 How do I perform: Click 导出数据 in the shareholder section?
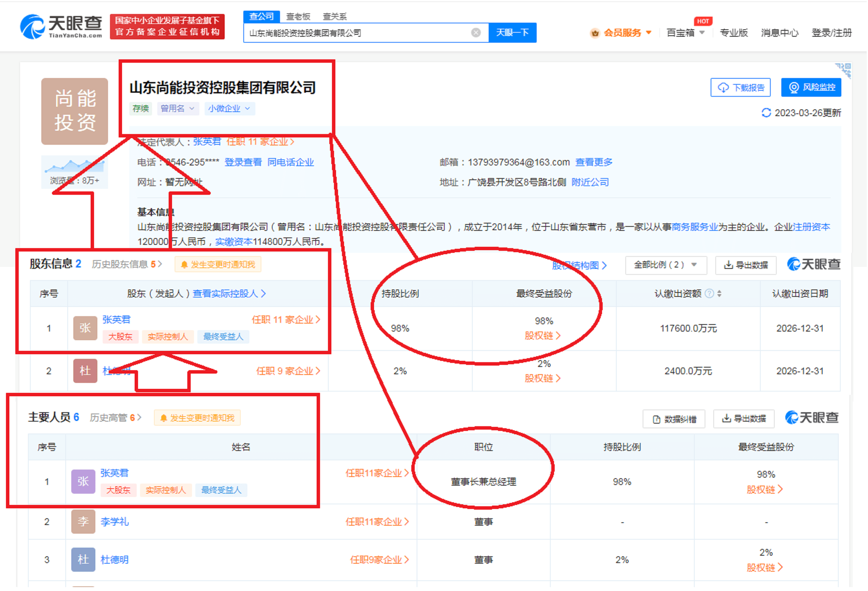(x=747, y=265)
